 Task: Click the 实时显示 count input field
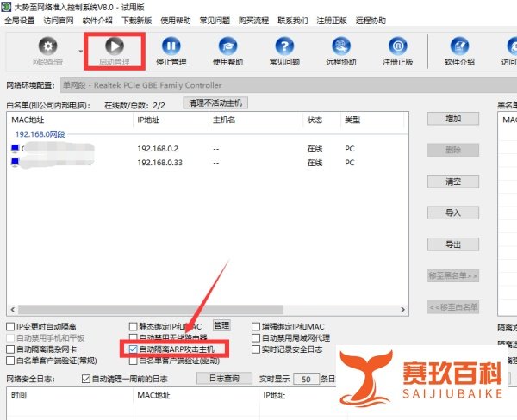pyautogui.click(x=306, y=380)
